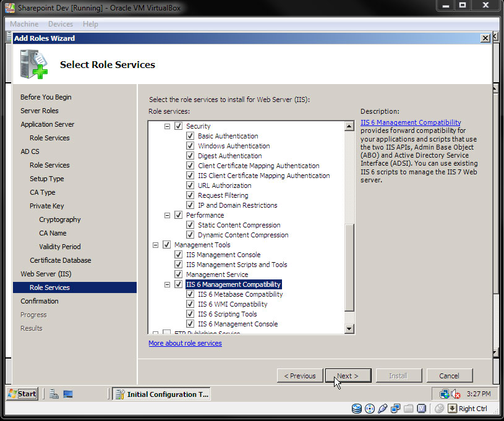Select the IIS 6 Metabase Compatibility row
The image size is (504, 421).
tap(240, 294)
